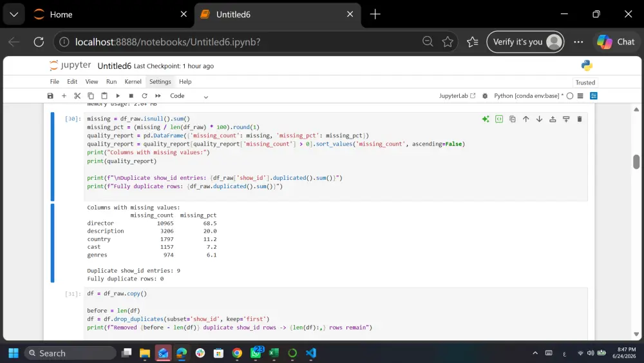Run the selected cell with the play icon

click(x=118, y=96)
